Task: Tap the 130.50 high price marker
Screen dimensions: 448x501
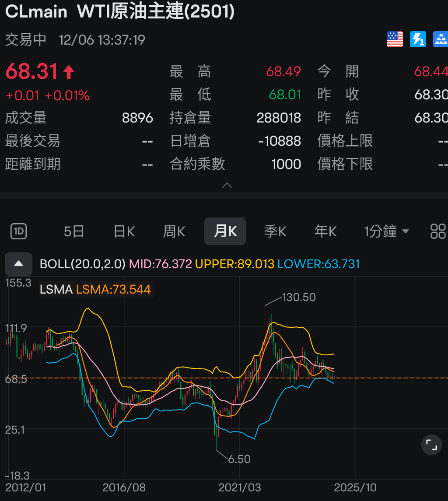Action: click(x=299, y=297)
